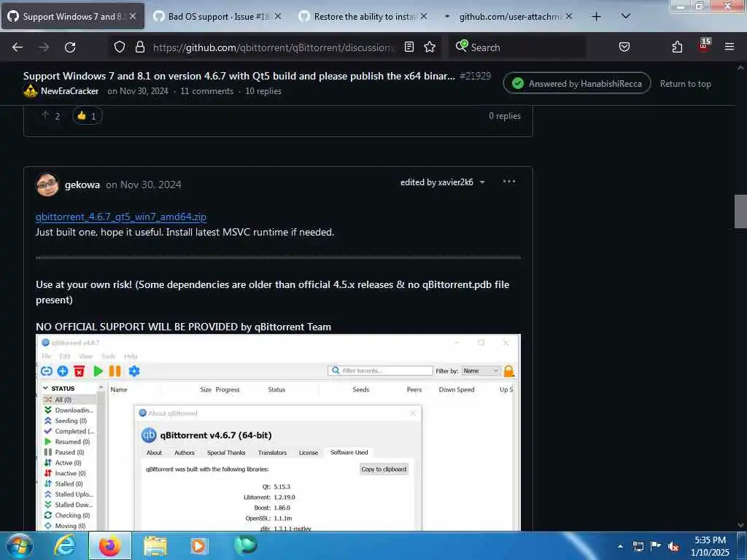Viewport: 747px width, 560px height.
Task: Open the three-dot menu on gekowa's comment
Action: coord(508,182)
